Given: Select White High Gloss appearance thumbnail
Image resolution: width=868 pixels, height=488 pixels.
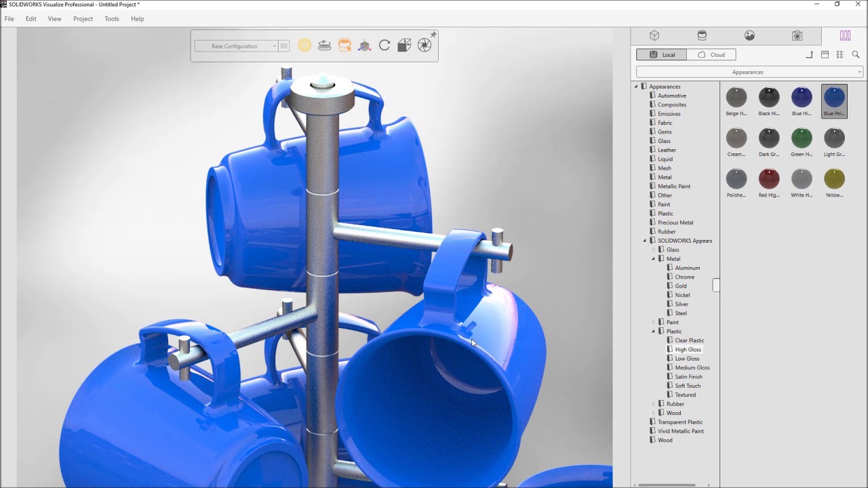Looking at the screenshot, I should point(802,182).
